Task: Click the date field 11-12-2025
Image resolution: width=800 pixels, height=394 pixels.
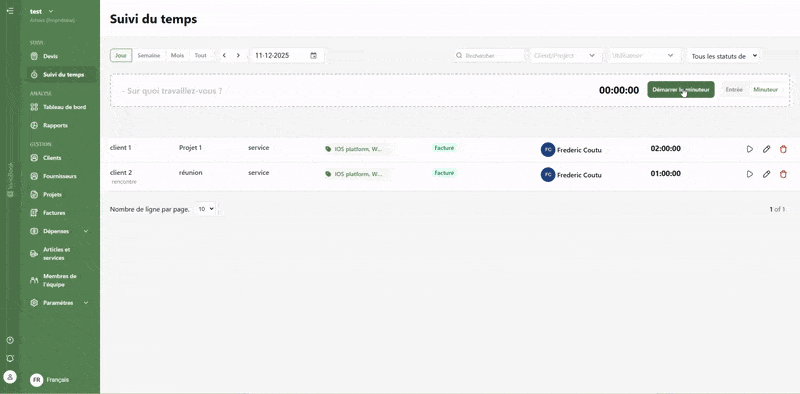Action: click(x=287, y=55)
